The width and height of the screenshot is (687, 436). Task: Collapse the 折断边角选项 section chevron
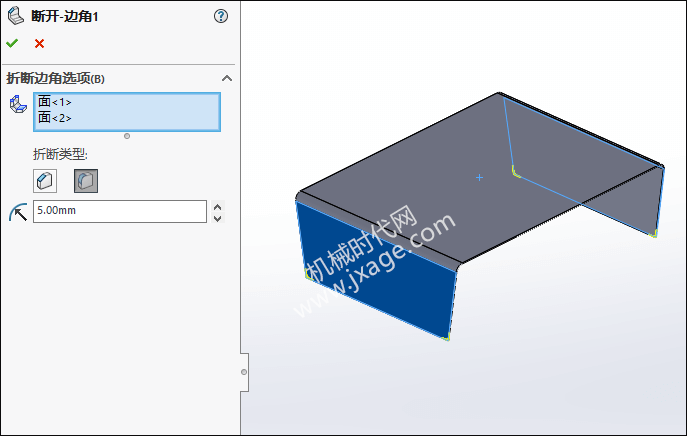click(x=227, y=78)
